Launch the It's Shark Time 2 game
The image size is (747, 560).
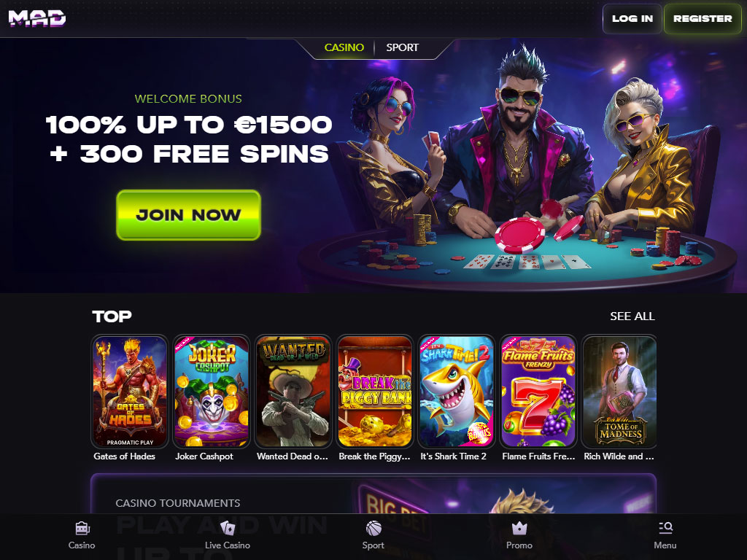click(457, 392)
